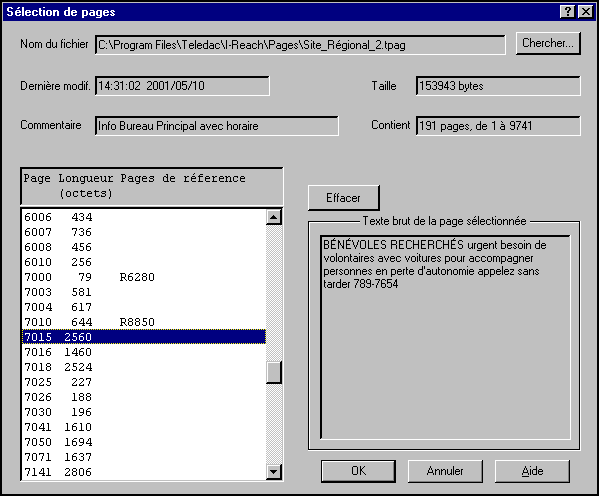
Task: Select page 7050 row with length 1694
Action: tap(144, 442)
